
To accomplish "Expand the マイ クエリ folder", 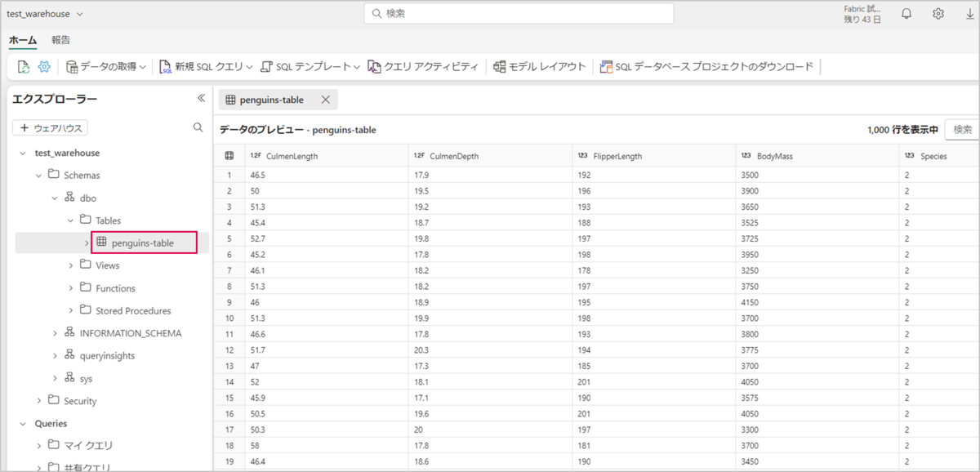I will [x=38, y=446].
